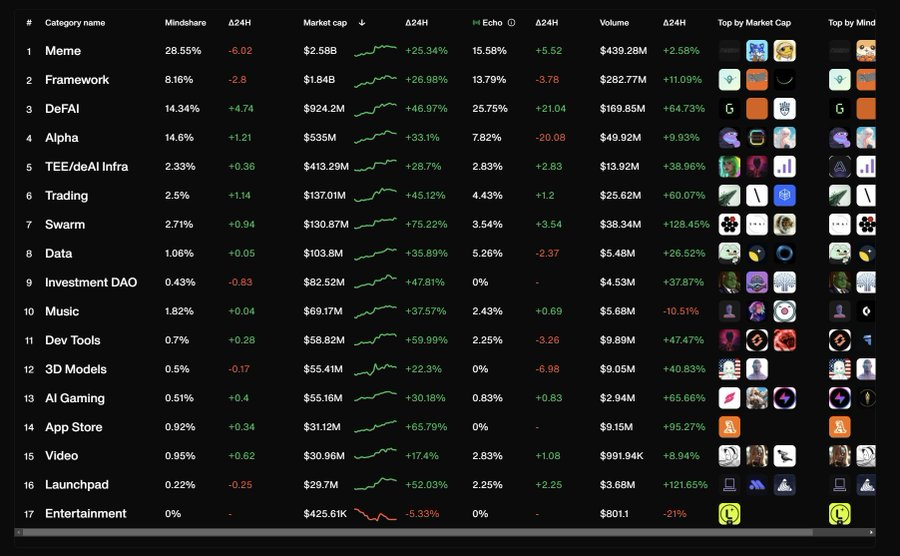
Task: Click the yellow duck icon in Meme's Top by Market Cap
Action: click(785, 51)
